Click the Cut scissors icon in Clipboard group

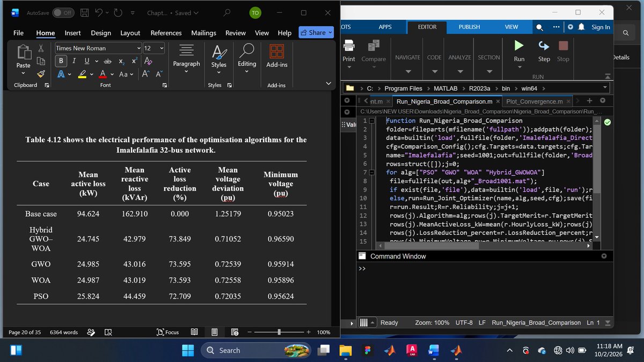pos(41,48)
